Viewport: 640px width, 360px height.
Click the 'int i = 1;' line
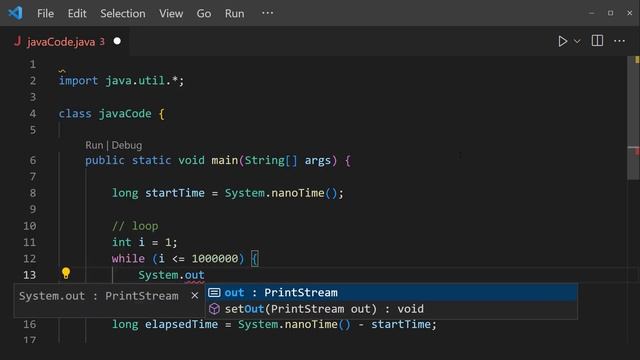point(144,242)
